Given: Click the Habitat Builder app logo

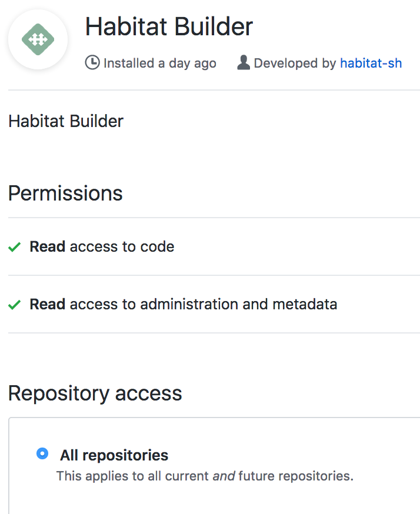Looking at the screenshot, I should tap(38, 39).
